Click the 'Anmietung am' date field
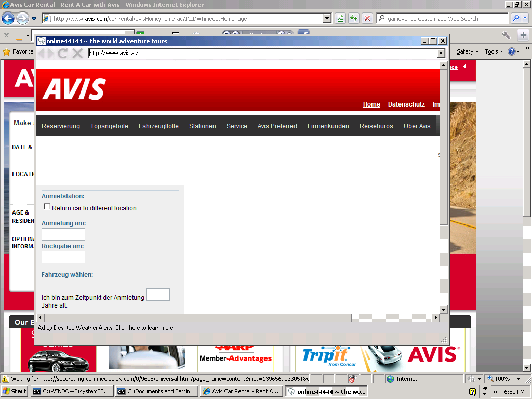 63,234
